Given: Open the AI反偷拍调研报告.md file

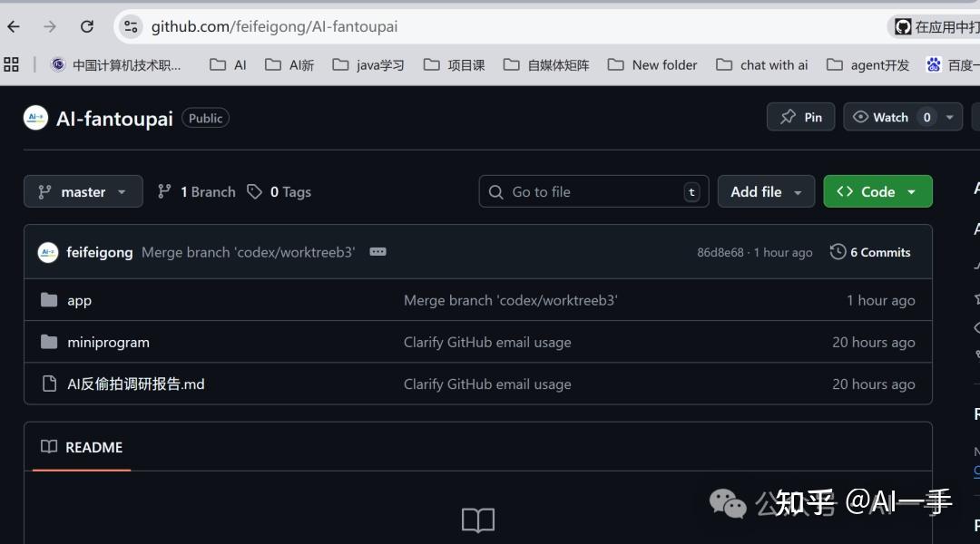Looking at the screenshot, I should click(135, 384).
